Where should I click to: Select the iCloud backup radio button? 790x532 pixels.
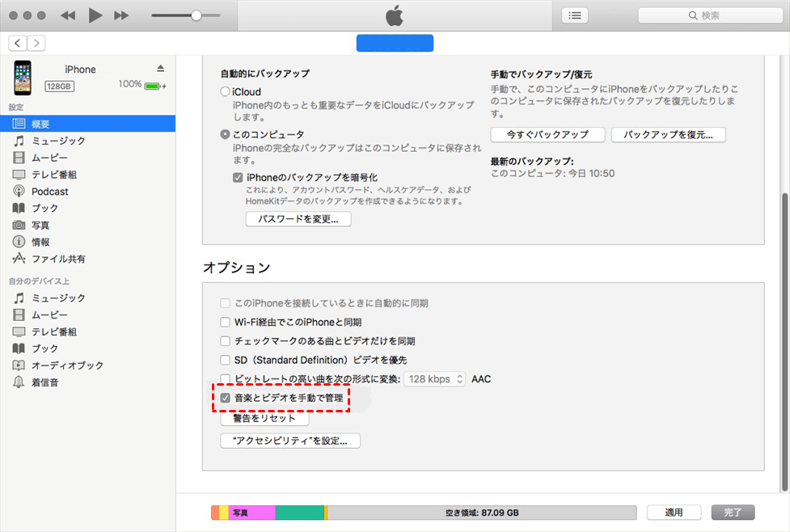pyautogui.click(x=226, y=92)
